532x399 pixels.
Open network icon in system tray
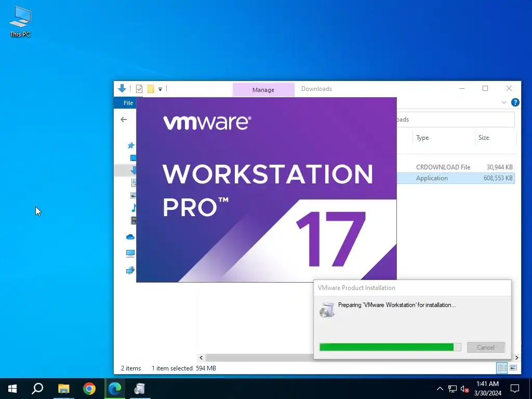(x=453, y=389)
